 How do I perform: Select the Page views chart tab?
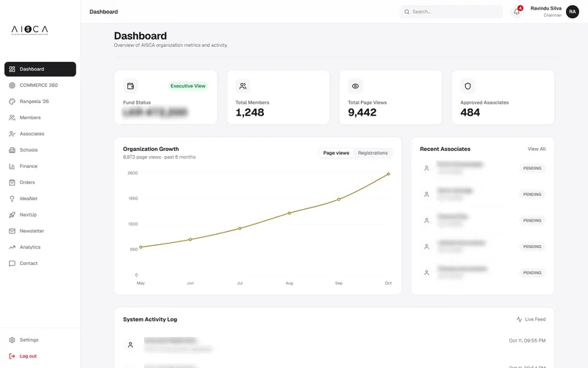[x=336, y=153]
